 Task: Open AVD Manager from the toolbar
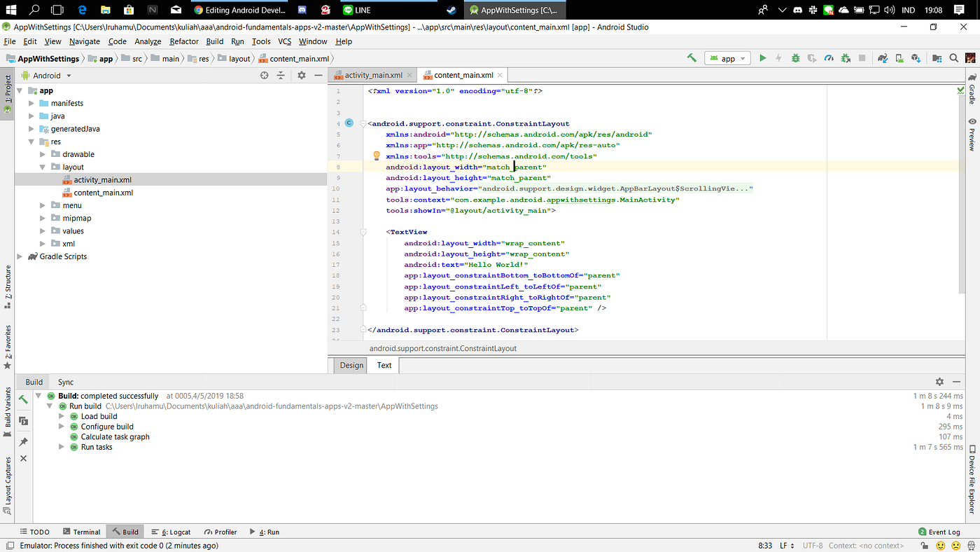[899, 59]
